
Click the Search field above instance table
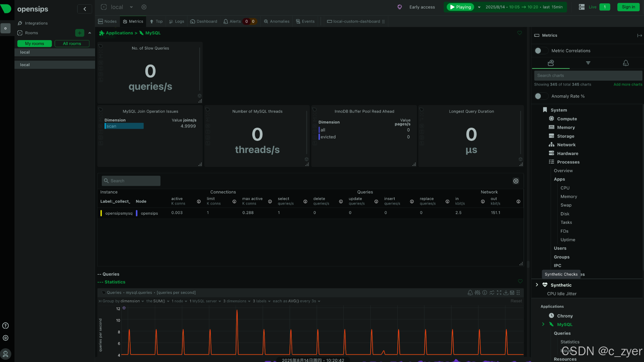pyautogui.click(x=131, y=181)
